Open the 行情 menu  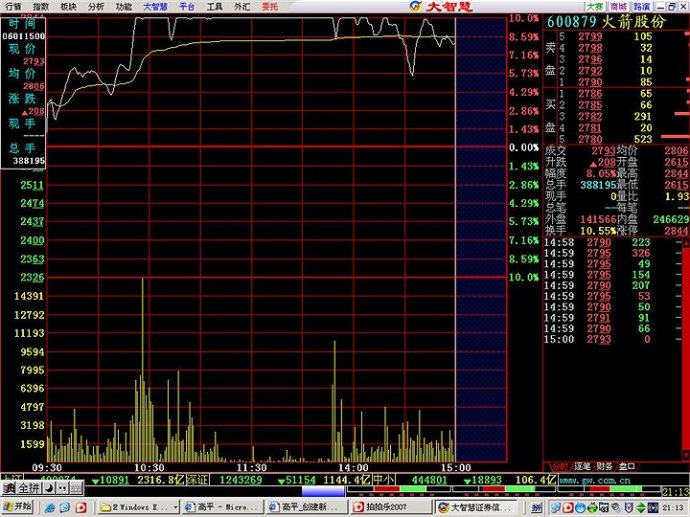click(13, 6)
